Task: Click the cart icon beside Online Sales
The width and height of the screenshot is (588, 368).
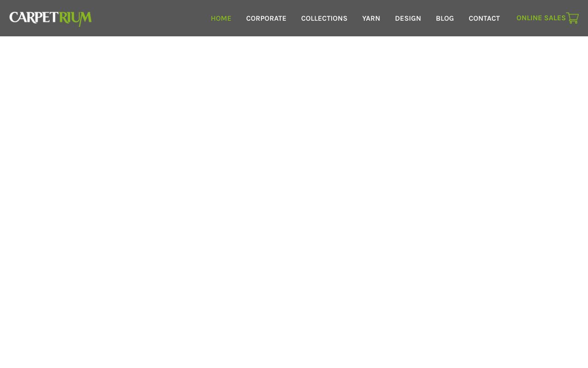Action: click(x=572, y=18)
